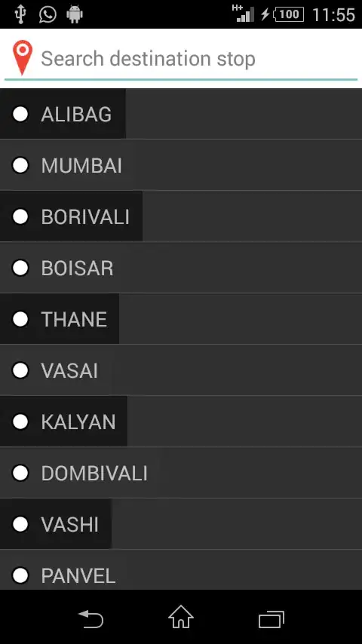Image resolution: width=362 pixels, height=644 pixels.
Task: Select the MUMBAI radio button
Action: tap(20, 165)
